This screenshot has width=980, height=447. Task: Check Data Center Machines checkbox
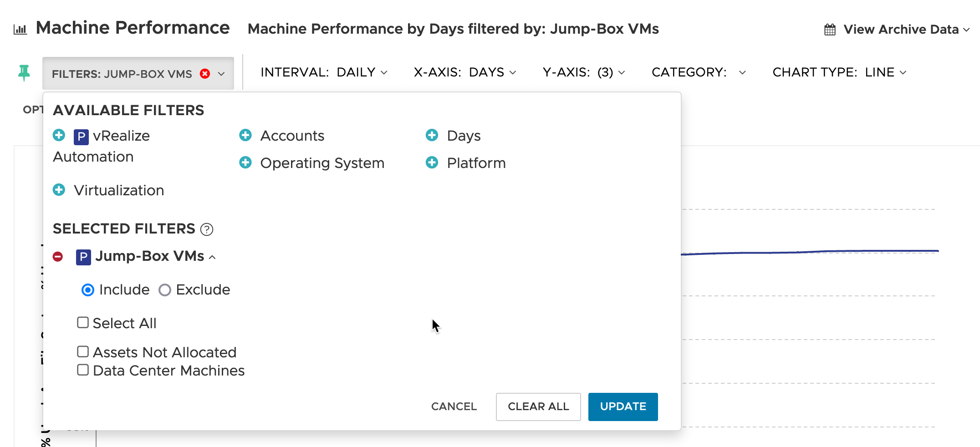83,370
